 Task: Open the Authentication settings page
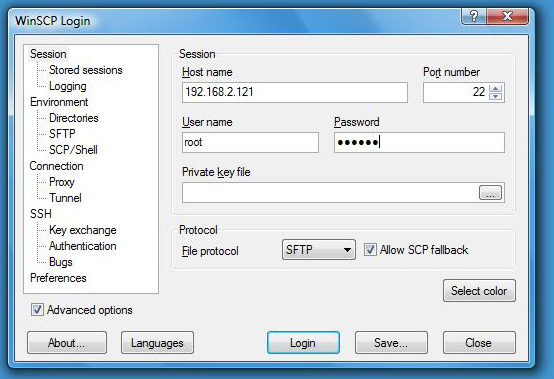(x=83, y=246)
